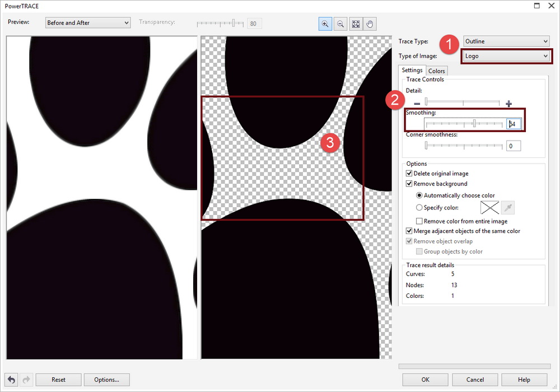Click the Zoom to Fit icon
The height and width of the screenshot is (392, 560).
click(356, 24)
